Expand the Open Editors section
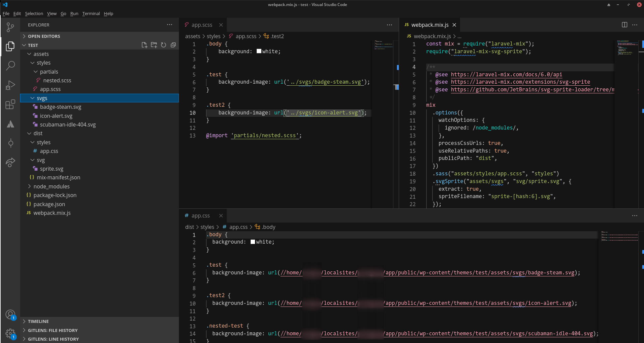 tap(44, 36)
